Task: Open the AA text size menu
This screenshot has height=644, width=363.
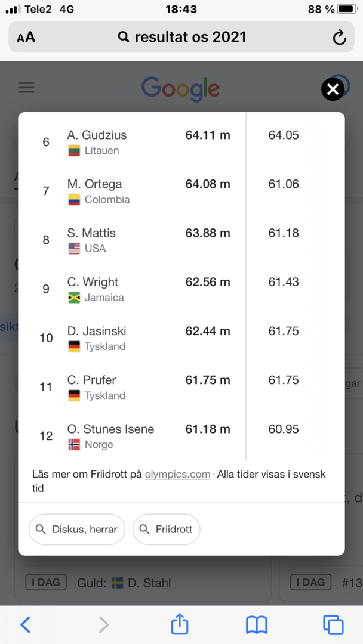Action: [x=26, y=38]
